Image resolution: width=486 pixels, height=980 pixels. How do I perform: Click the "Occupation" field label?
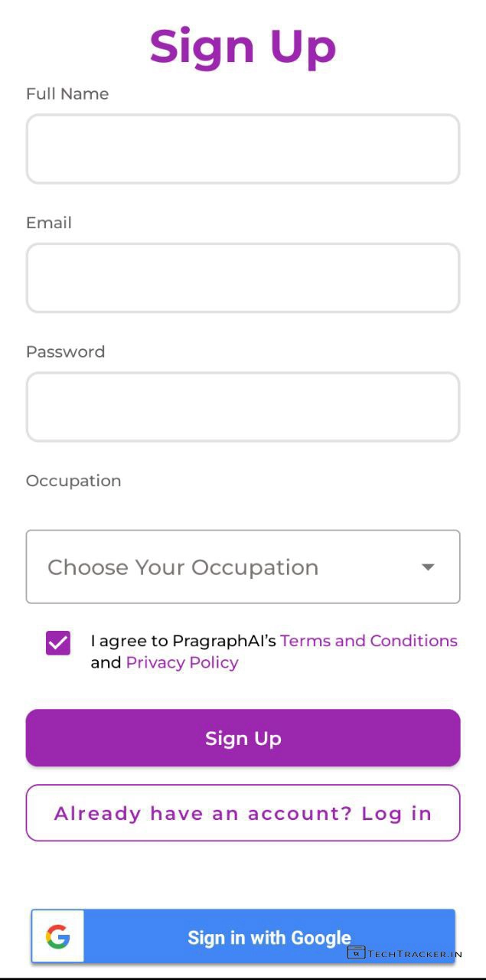(73, 481)
